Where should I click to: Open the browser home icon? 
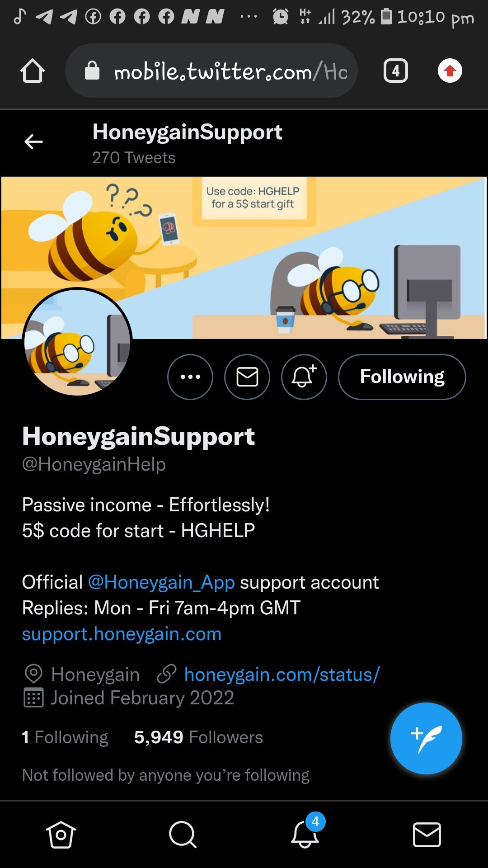pos(33,71)
